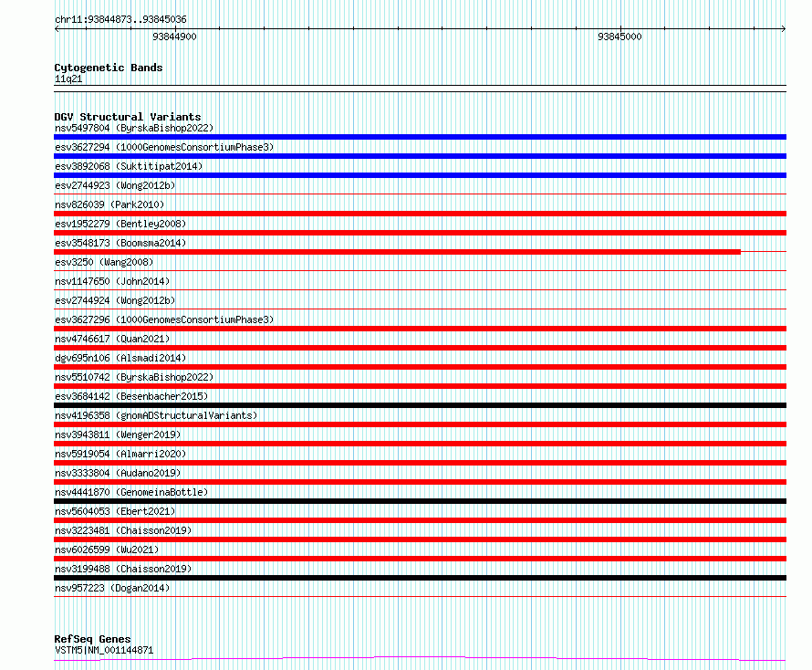Select the esv2744924 (Wong2012b) label
The width and height of the screenshot is (812, 670).
pos(115,300)
